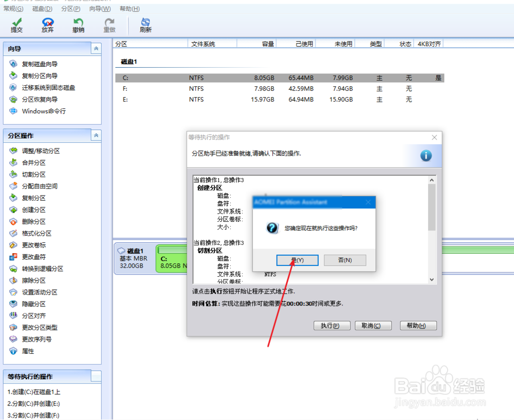Viewport: 514px width, 420px height.
Task: Select the 分配自由空间 icon
Action: 13,186
